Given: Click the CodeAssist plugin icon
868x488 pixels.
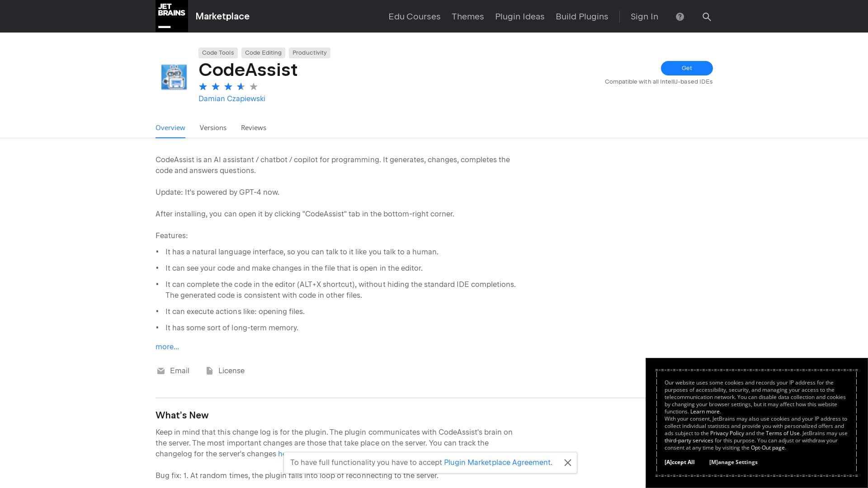Looking at the screenshot, I should click(x=174, y=77).
